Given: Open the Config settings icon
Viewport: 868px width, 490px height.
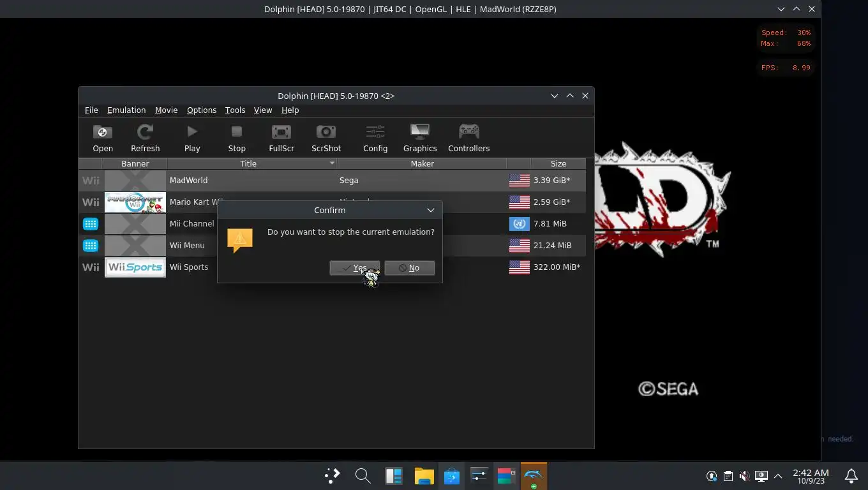Looking at the screenshot, I should tap(375, 132).
